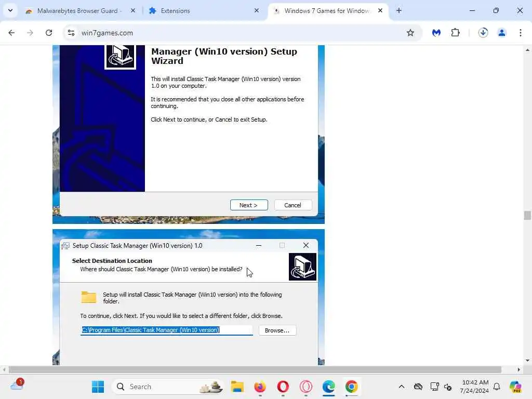Screen dimensions: 532x399
Task: Open the Windows Start menu
Action: pyautogui.click(x=98, y=387)
